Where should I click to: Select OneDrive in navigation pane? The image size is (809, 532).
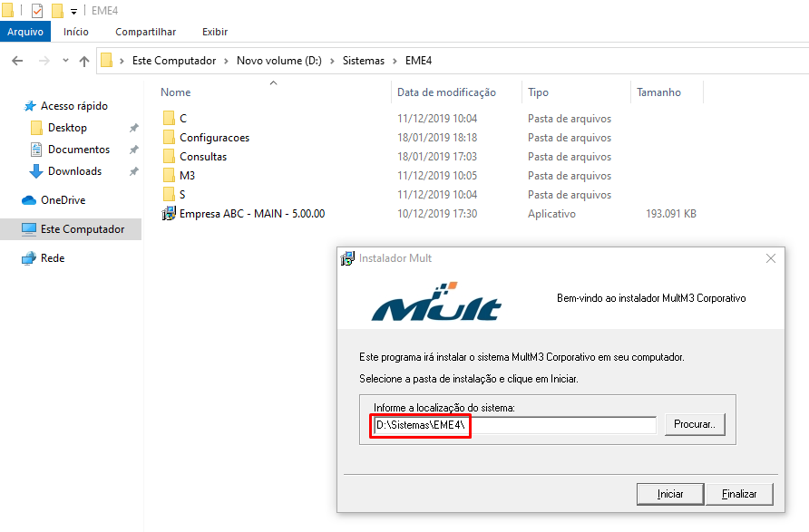pyautogui.click(x=63, y=200)
